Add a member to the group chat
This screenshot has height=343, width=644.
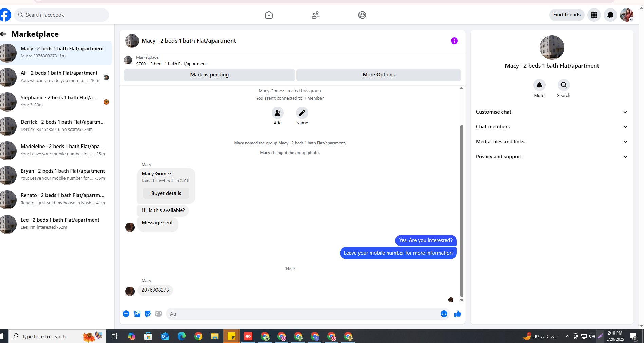point(278,113)
